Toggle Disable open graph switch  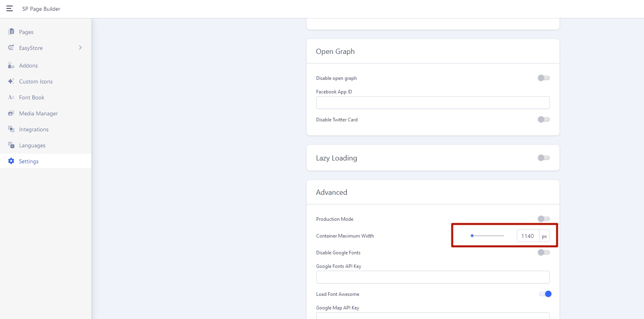(544, 78)
